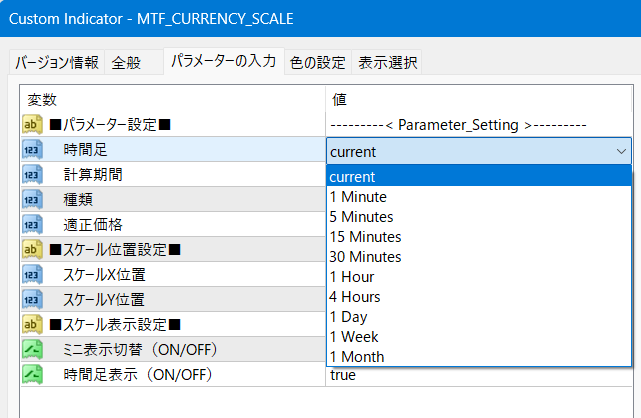The image size is (641, 418).
Task: Click the integer icon beside 計算期間
Action: coord(32,174)
